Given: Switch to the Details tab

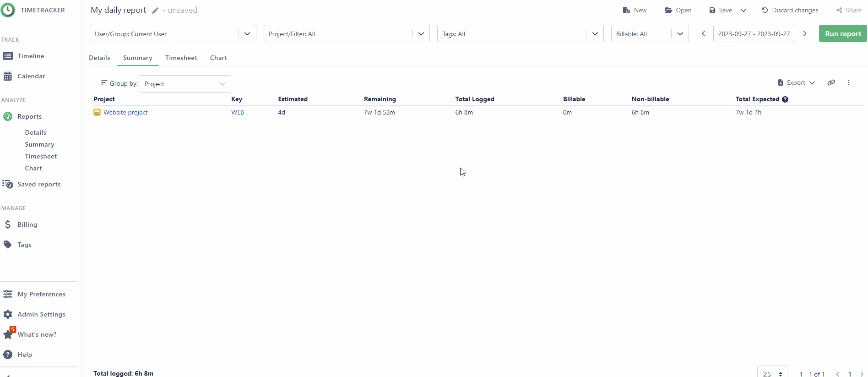Looking at the screenshot, I should pyautogui.click(x=99, y=58).
